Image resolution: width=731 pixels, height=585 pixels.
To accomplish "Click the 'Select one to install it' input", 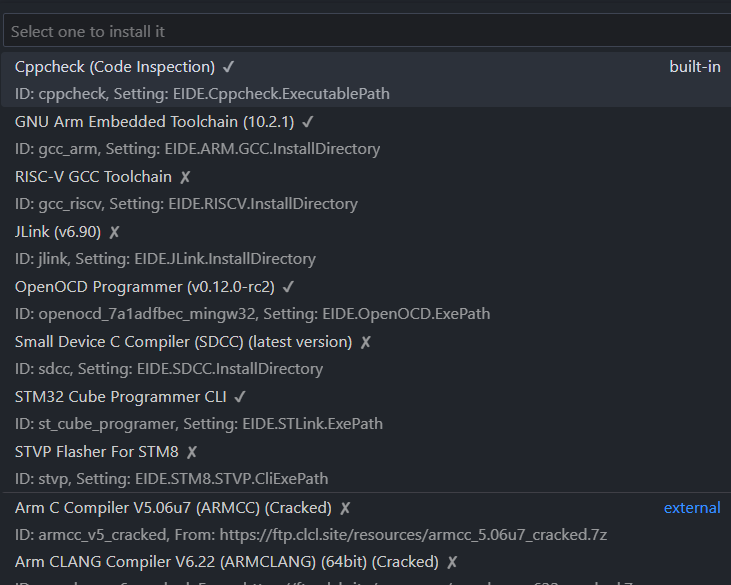I will (x=367, y=31).
